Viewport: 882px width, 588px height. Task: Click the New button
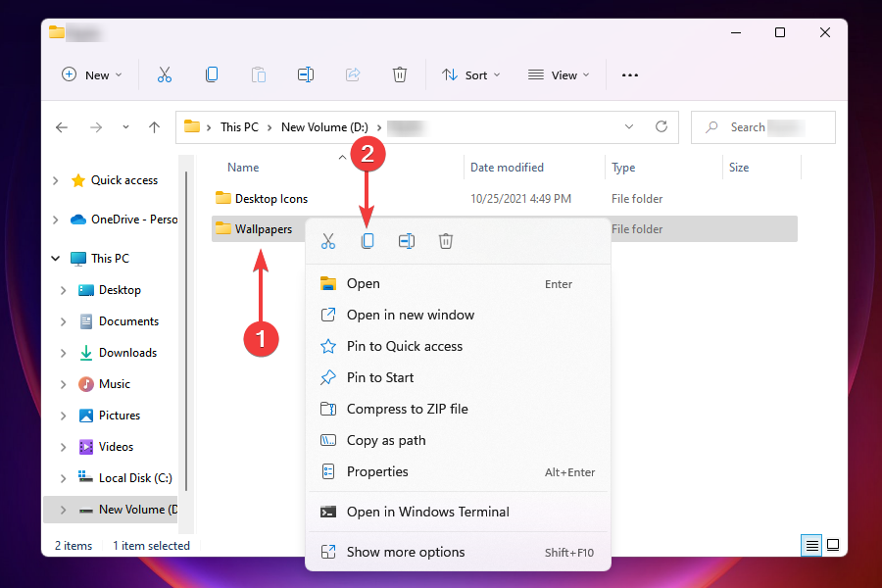(92, 74)
